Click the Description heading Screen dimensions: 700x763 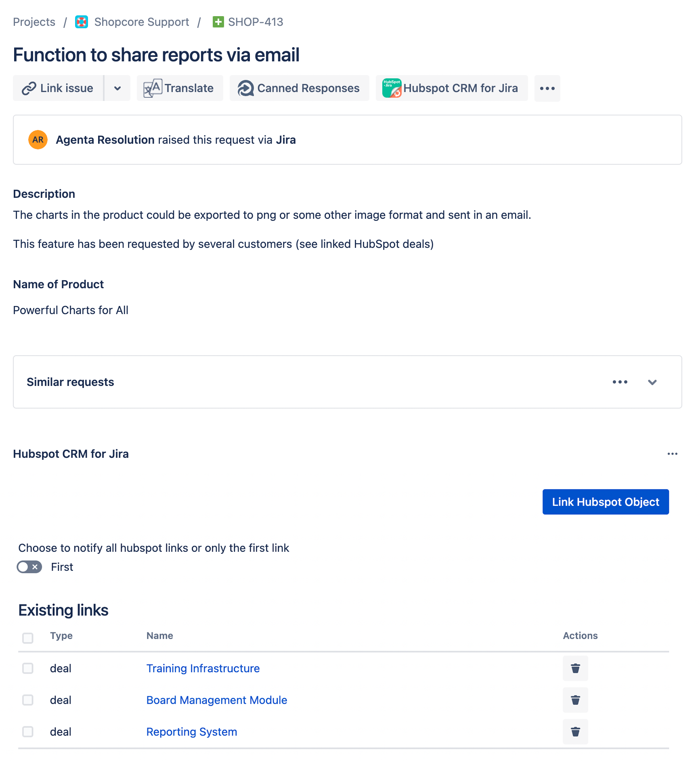click(44, 194)
